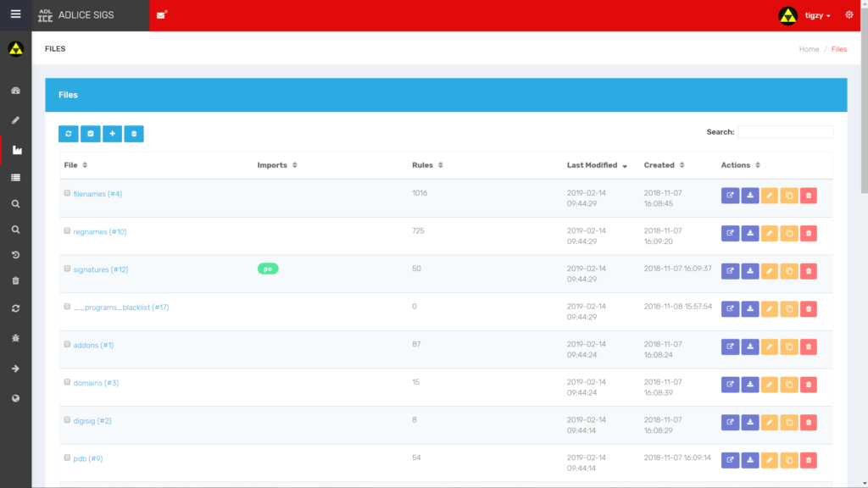This screenshot has height=488, width=868.
Task: Tick the checkbox for domains (#3)
Action: [68, 382]
